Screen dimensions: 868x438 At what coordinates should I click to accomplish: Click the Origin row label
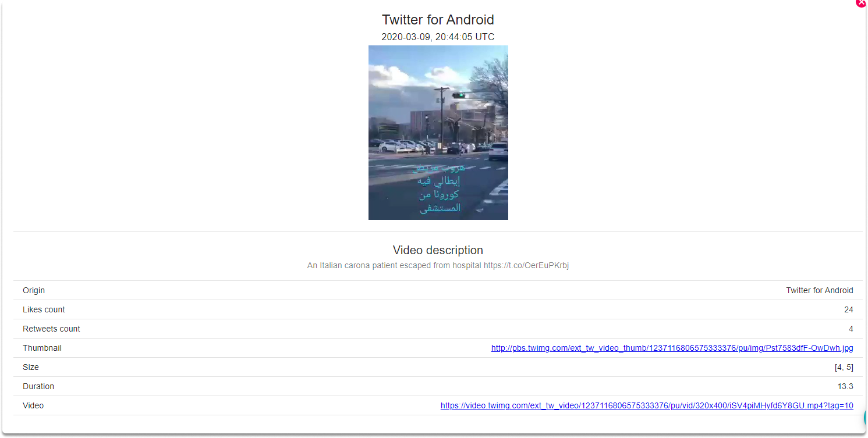(34, 290)
